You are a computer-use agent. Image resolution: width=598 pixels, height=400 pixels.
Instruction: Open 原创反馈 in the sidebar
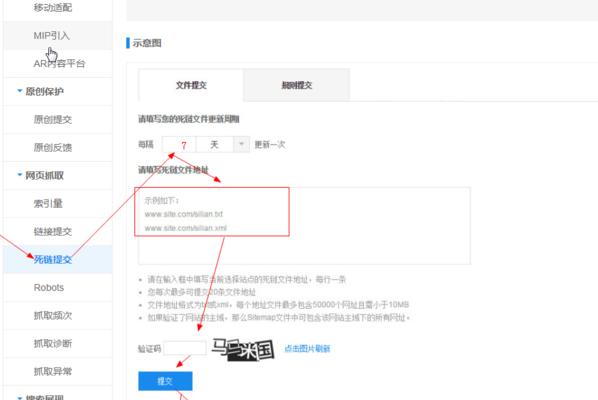[x=53, y=148]
